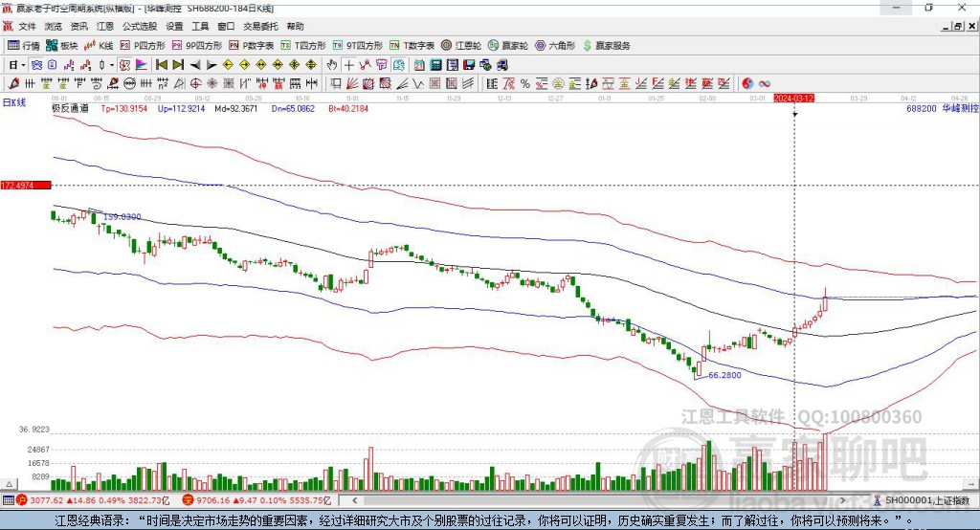Click the red-blue yin-yang icon
The height and width of the screenshot is (530, 980).
pyautogui.click(x=747, y=84)
